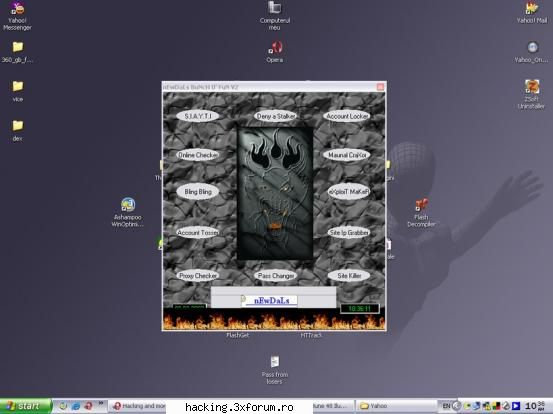Open the Deny a Stalker tool

[x=276, y=116]
